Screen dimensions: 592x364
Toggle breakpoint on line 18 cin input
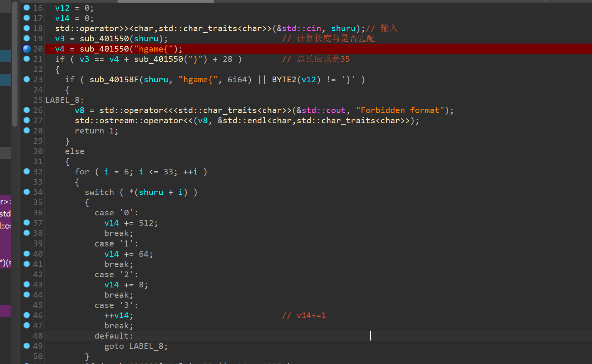(27, 28)
